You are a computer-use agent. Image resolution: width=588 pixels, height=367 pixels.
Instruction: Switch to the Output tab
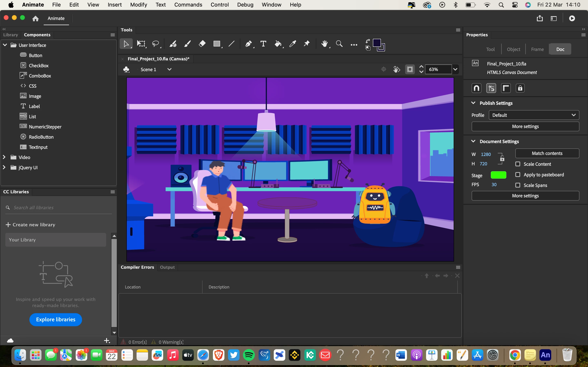pyautogui.click(x=167, y=267)
